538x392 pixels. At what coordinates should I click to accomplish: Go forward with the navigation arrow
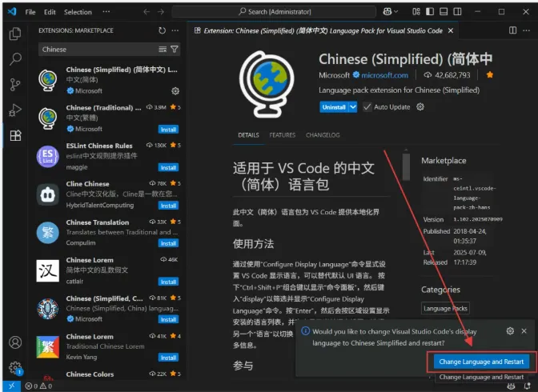161,12
